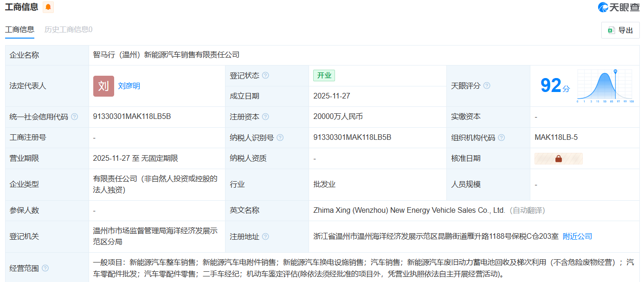The image size is (644, 282).
Task: Click the help icon beside 注册地址
Action: tap(265, 236)
